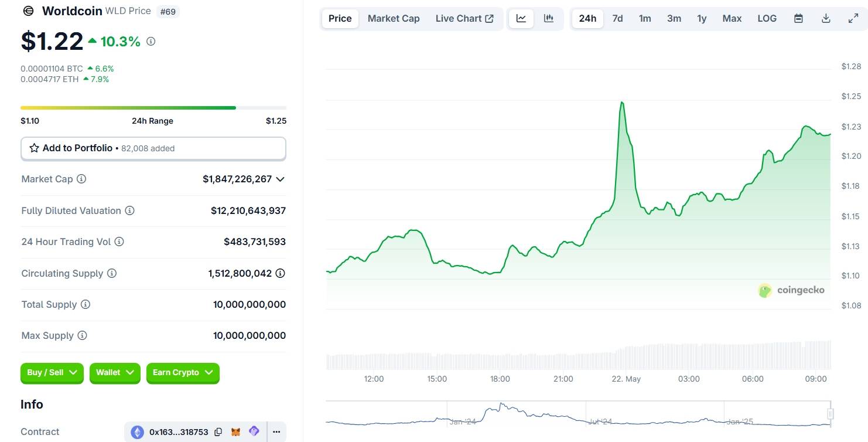Screen dimensions: 868x442
Task: Open 24 Hour Trading Vol info icon
Action: [x=119, y=242]
